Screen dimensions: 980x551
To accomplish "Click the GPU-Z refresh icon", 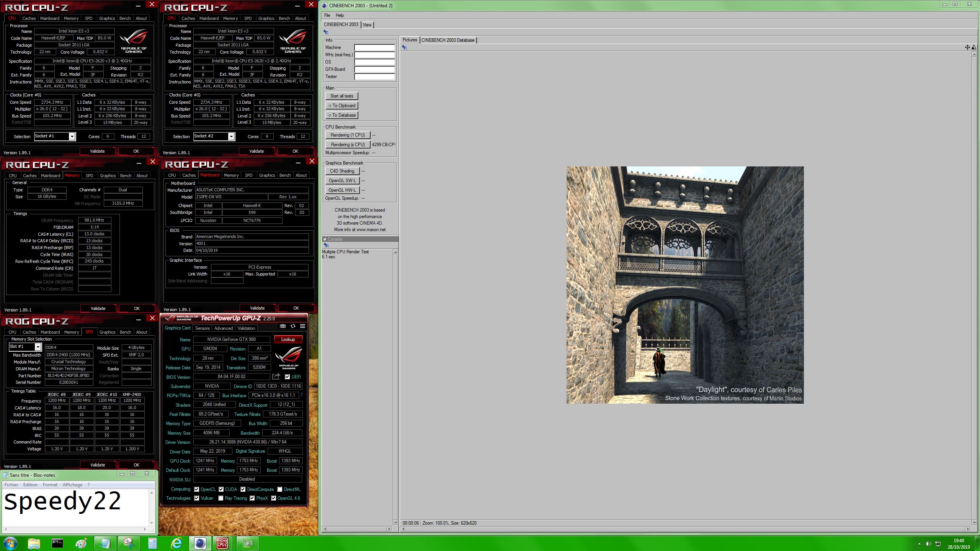I will click(293, 326).
